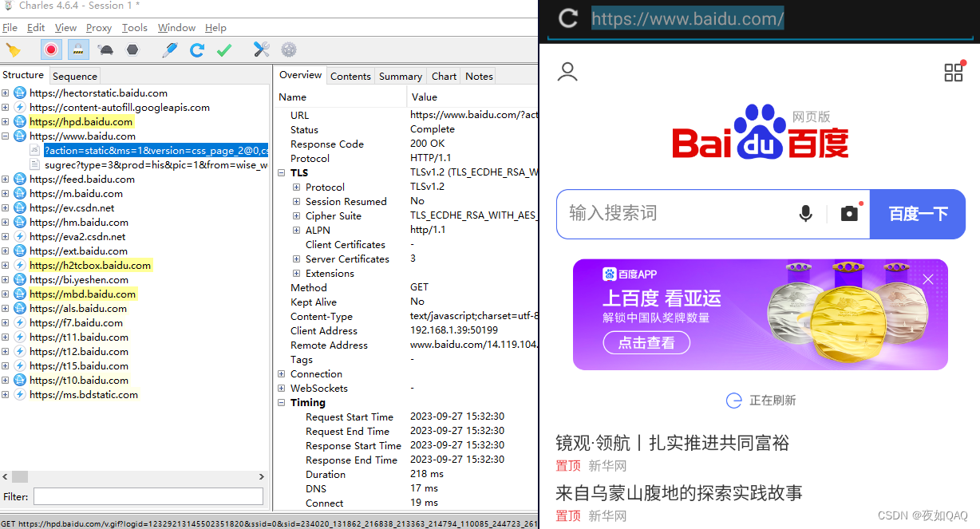The width and height of the screenshot is (980, 529).
Task: Click the Name column header
Action: click(342, 97)
